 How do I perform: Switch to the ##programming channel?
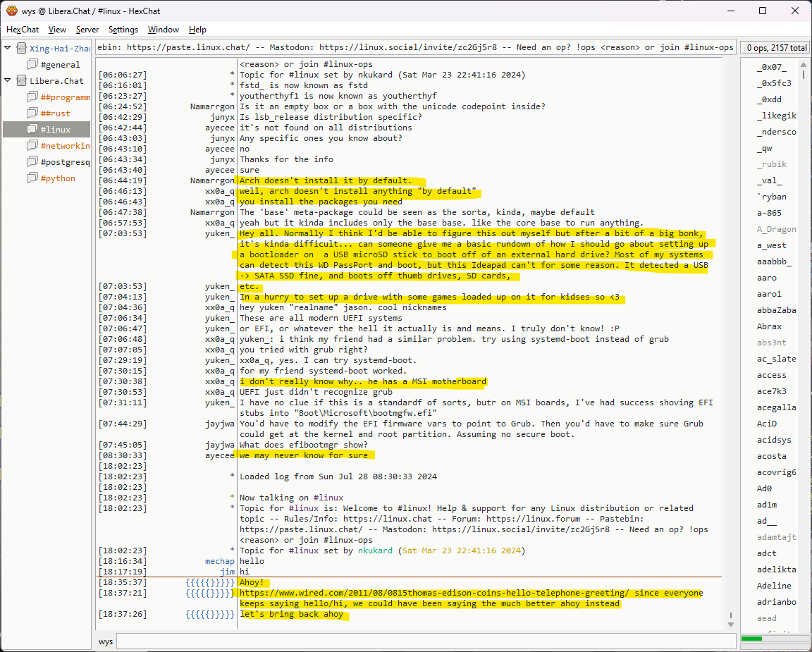(65, 97)
